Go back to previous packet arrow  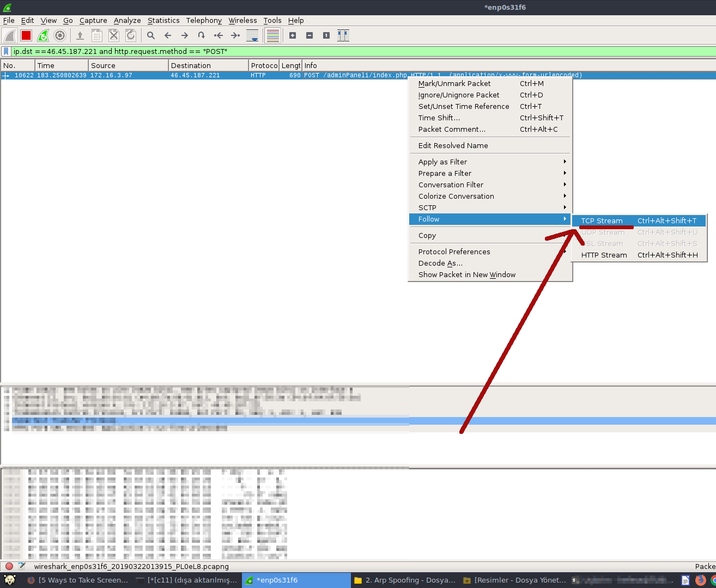click(168, 36)
